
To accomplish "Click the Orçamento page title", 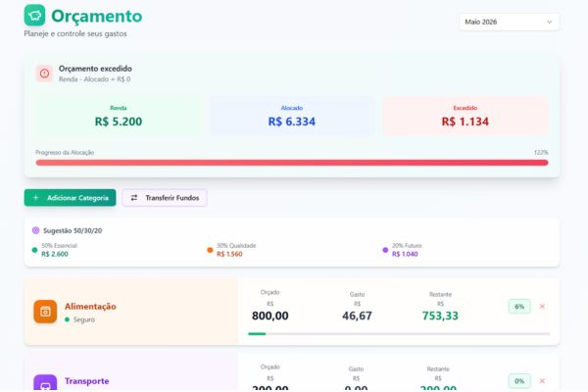I will point(96,16).
